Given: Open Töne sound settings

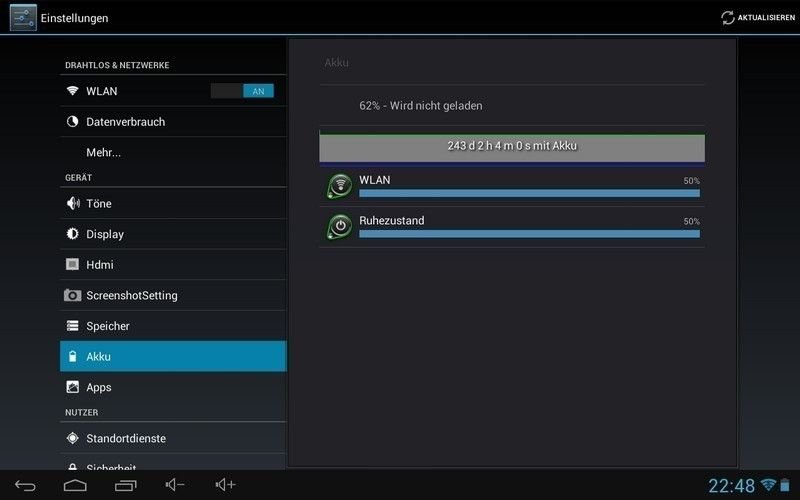Looking at the screenshot, I should (173, 203).
